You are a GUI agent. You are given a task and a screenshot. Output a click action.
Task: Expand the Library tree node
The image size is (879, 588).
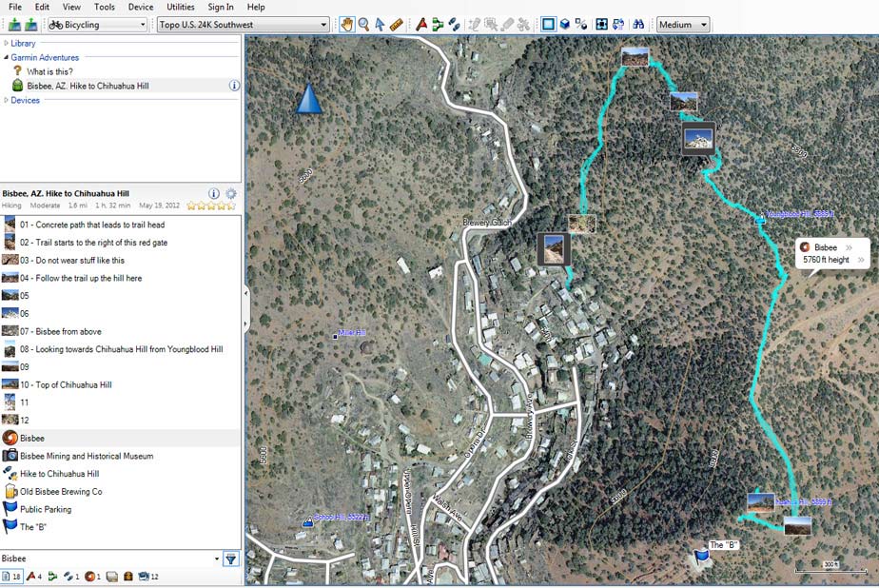(x=6, y=43)
